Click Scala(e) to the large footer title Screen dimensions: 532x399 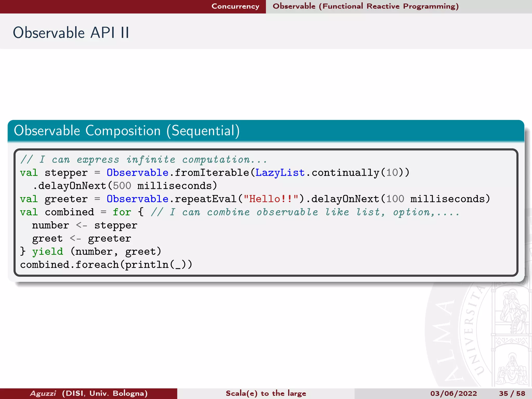266,393
